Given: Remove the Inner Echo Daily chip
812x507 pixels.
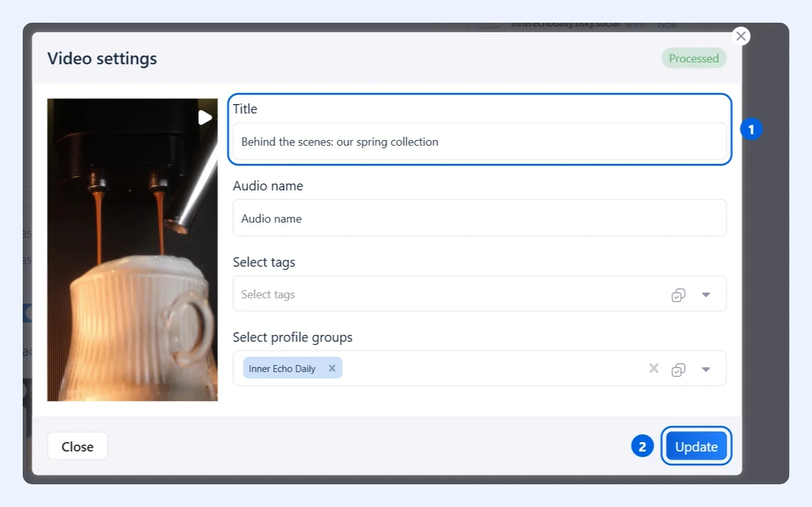Looking at the screenshot, I should [332, 368].
